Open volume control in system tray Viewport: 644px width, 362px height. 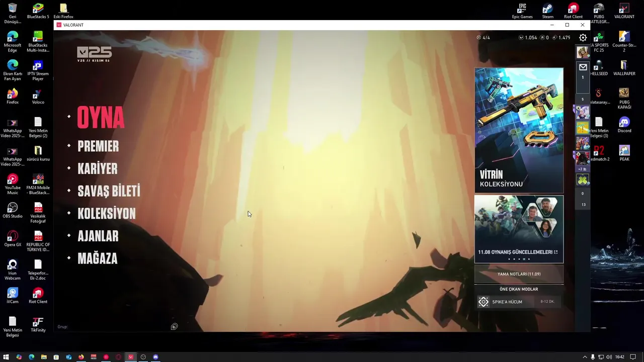(609, 357)
